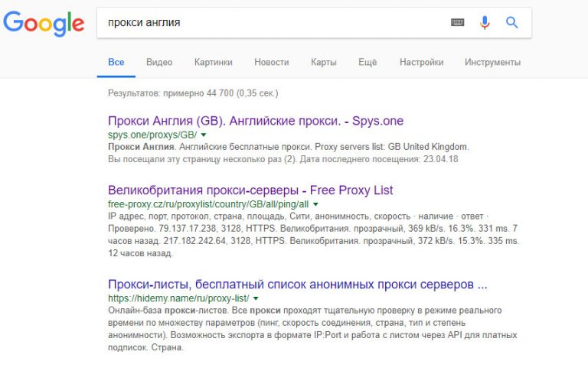Select the Все results tab
The height and width of the screenshot is (371, 588).
(x=116, y=62)
